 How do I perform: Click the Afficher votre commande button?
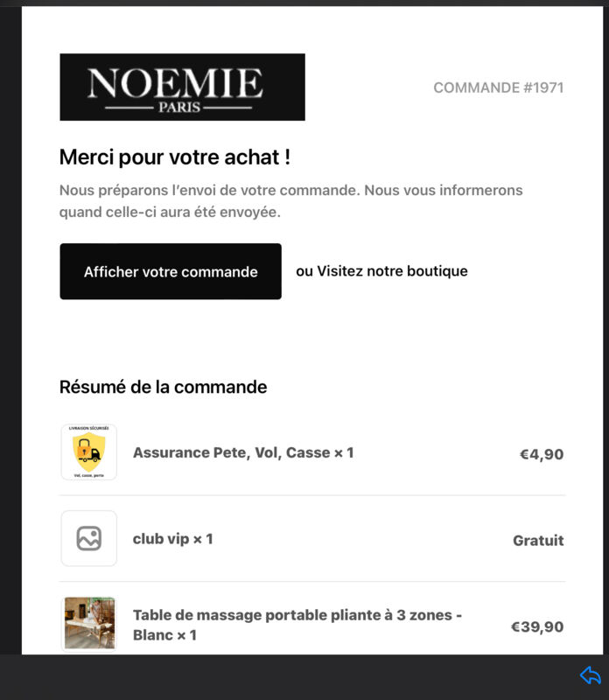pyautogui.click(x=171, y=271)
